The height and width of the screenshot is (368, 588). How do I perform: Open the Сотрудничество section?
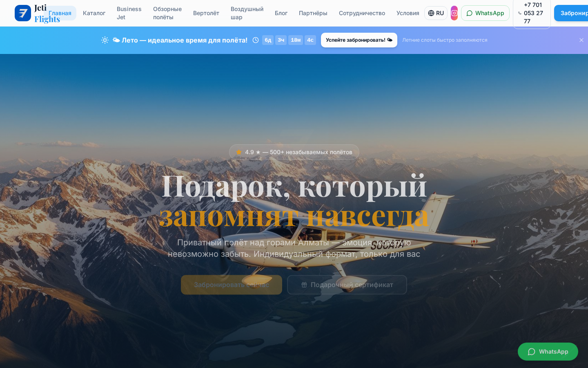point(362,13)
